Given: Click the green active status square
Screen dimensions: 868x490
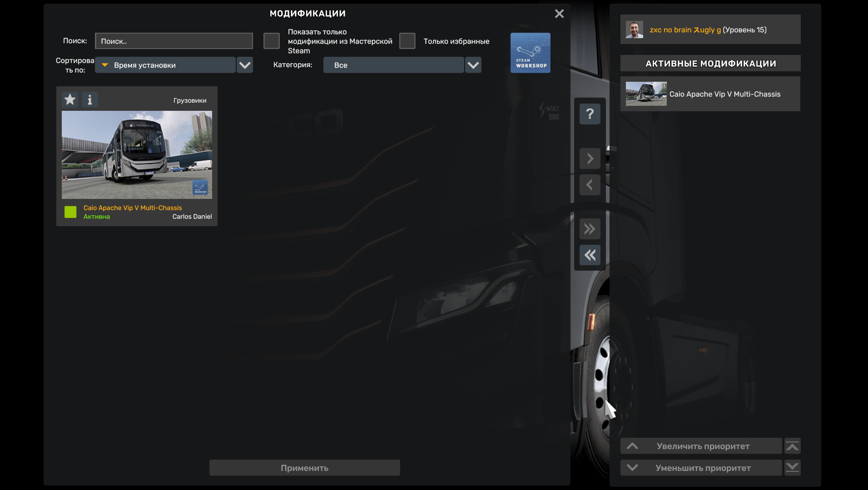Looking at the screenshot, I should coord(70,212).
